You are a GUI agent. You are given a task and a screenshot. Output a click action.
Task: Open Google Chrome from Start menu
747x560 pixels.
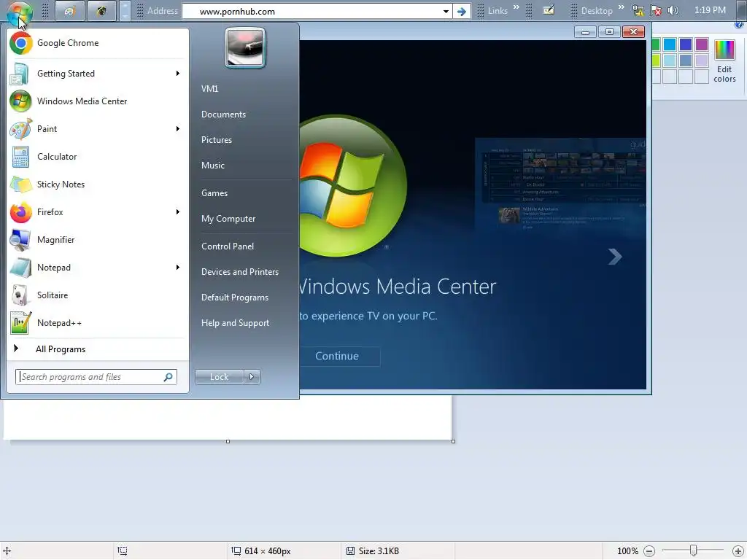pyautogui.click(x=97, y=43)
